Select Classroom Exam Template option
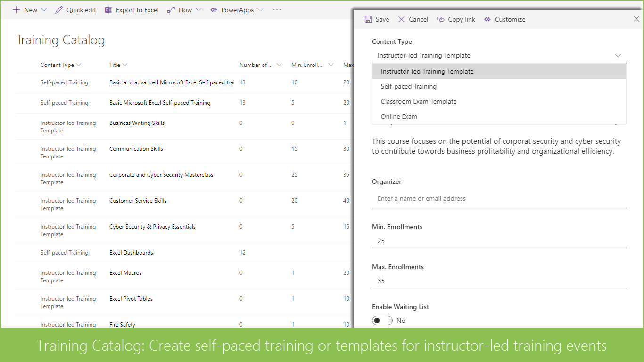Image resolution: width=644 pixels, height=362 pixels. [419, 101]
